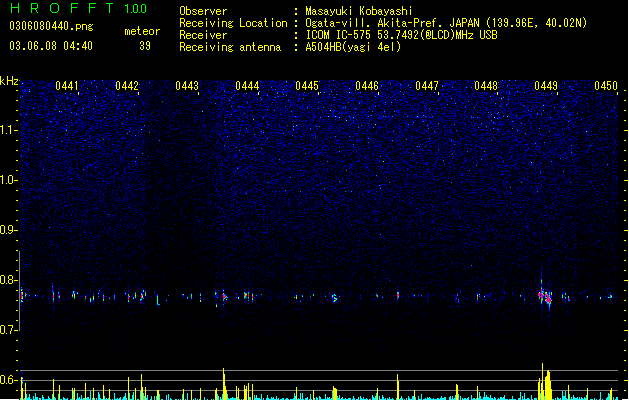Click the yellow intensity spike after 0443
This screenshot has width=629, height=400.
click(x=224, y=384)
